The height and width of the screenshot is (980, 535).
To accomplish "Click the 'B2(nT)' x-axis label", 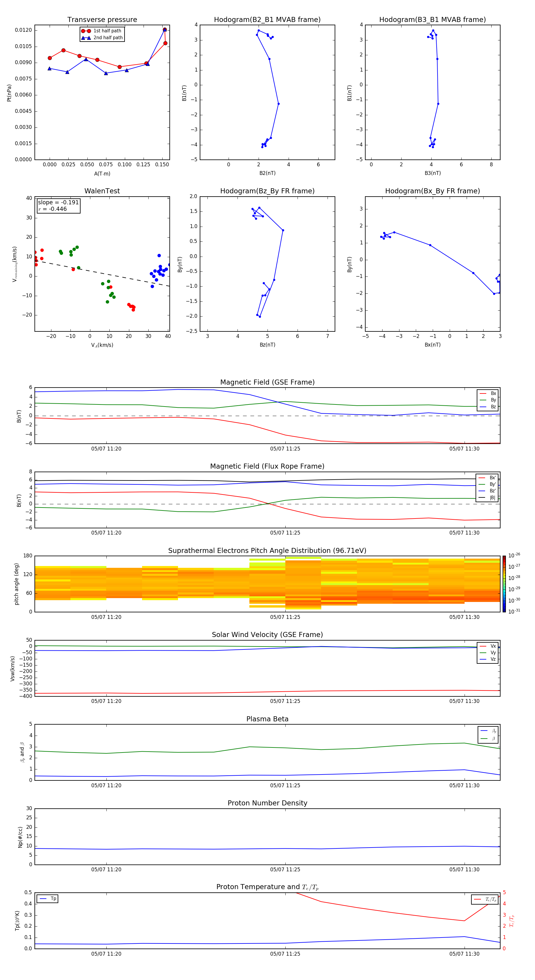I will click(267, 173).
